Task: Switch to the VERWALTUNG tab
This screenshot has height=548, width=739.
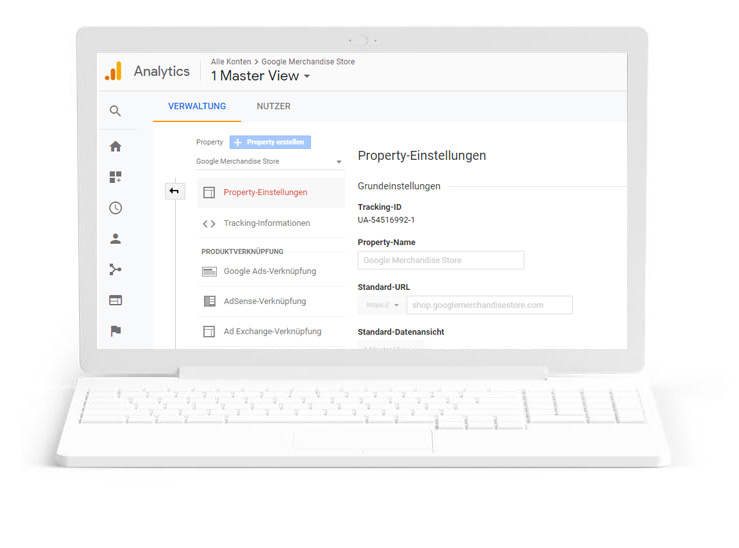Action: pos(197,106)
